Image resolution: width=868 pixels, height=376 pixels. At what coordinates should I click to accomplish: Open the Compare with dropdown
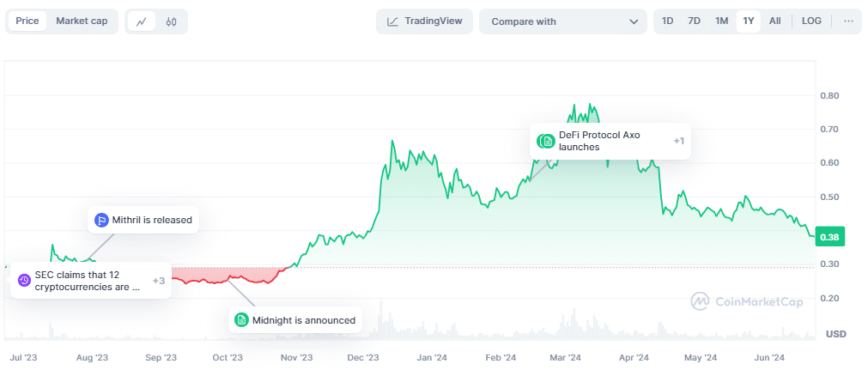tap(562, 21)
